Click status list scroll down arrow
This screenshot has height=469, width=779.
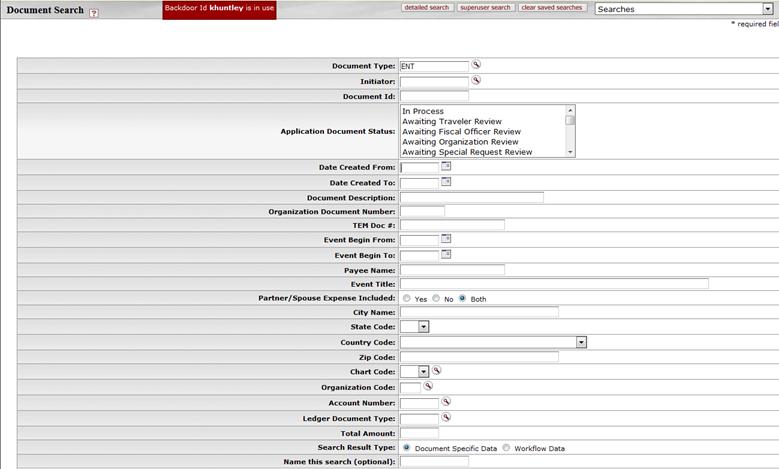point(570,152)
